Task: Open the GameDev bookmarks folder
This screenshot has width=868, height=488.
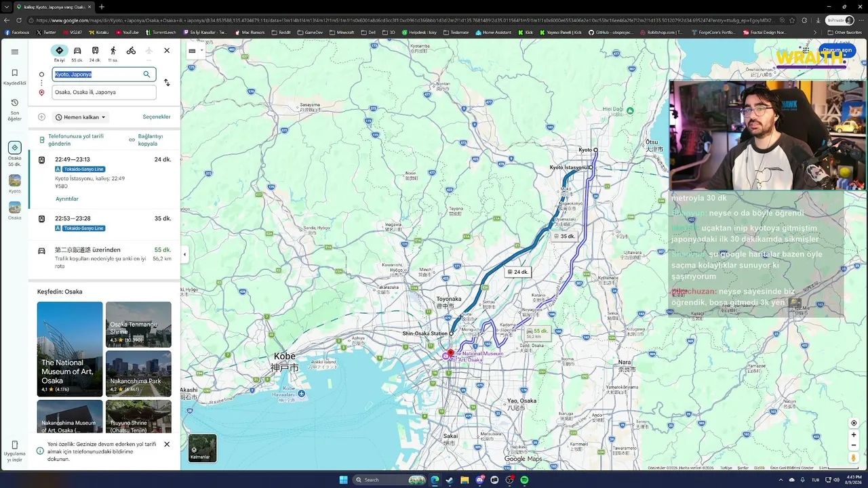Action: coord(310,32)
